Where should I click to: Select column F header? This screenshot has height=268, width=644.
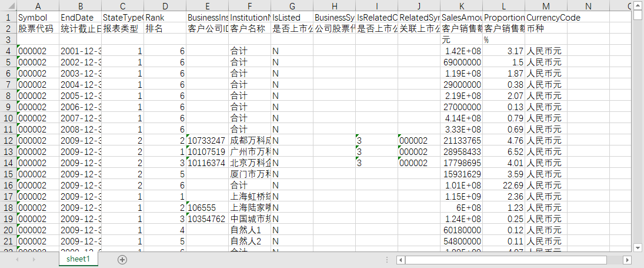point(250,6)
